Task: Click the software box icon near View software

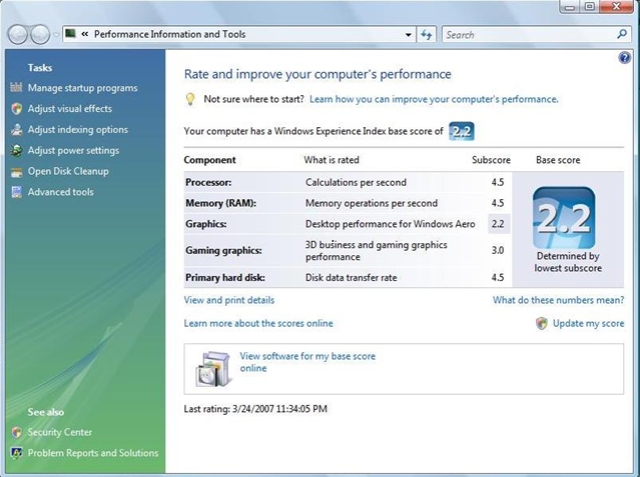Action: (x=213, y=368)
